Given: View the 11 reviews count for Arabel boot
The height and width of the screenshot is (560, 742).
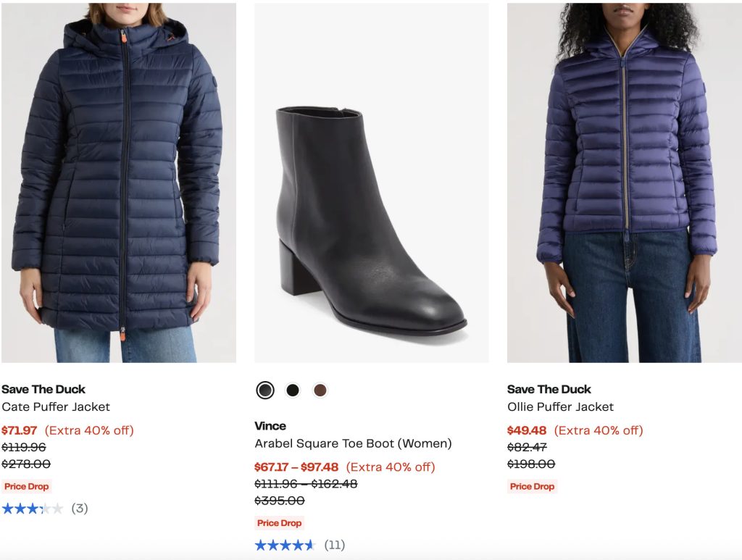Looking at the screenshot, I should [334, 545].
